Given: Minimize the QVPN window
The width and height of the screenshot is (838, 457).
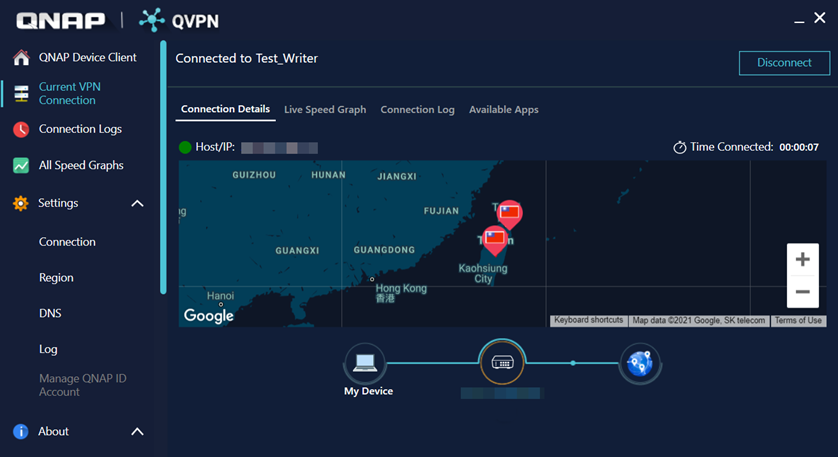Looking at the screenshot, I should (799, 21).
